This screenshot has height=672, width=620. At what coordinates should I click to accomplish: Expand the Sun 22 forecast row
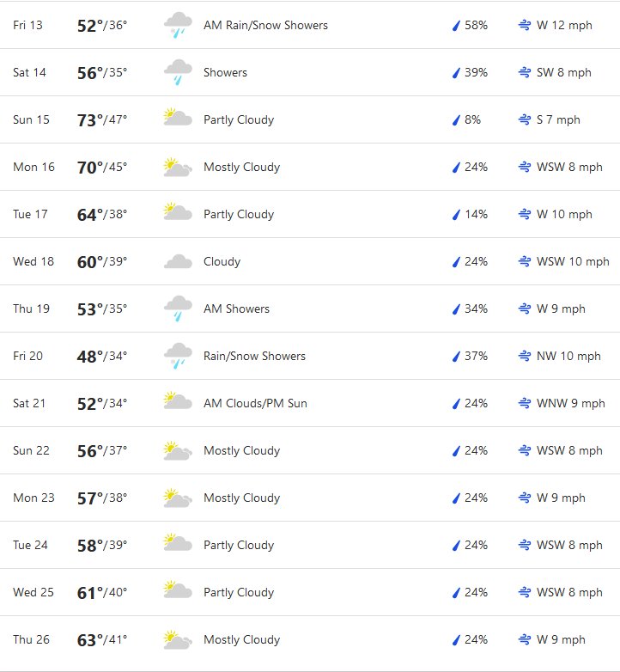point(310,450)
